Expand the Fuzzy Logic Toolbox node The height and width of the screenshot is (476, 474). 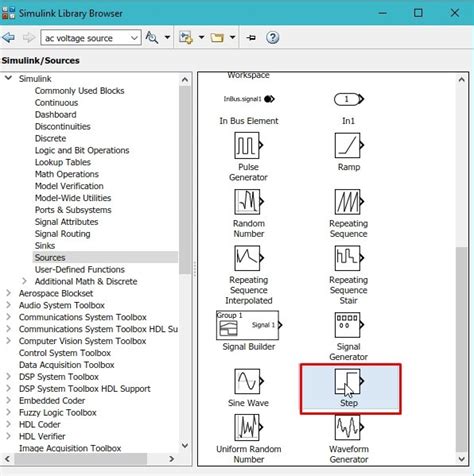8,412
